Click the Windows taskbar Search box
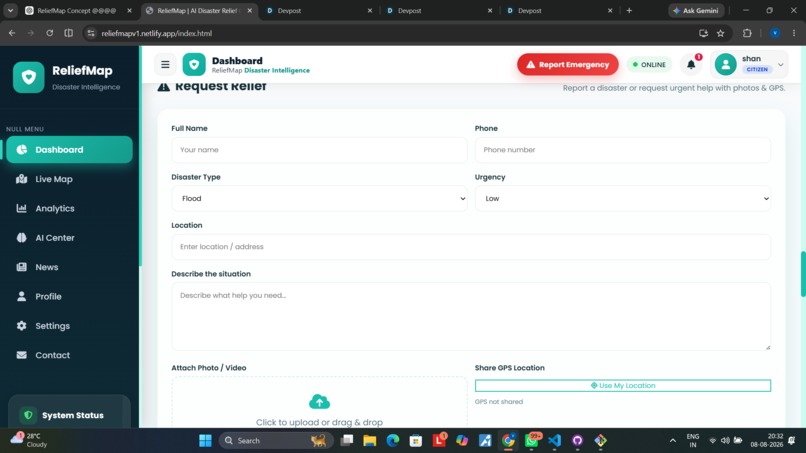 276,441
